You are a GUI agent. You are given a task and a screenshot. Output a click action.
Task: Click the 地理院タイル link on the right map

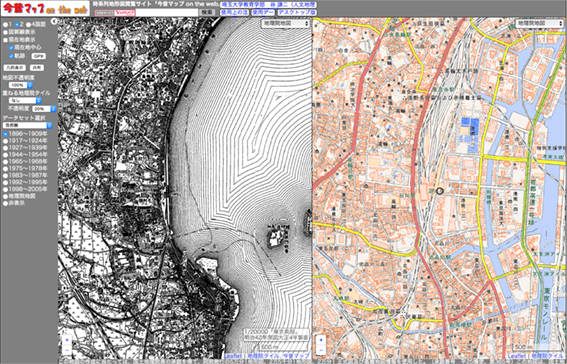pyautogui.click(x=547, y=356)
